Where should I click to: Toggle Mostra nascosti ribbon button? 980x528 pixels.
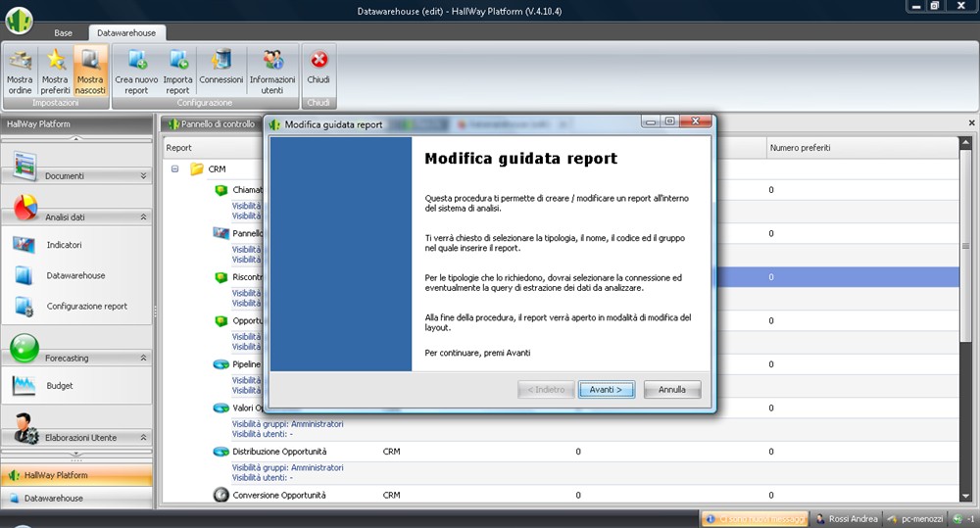[90, 71]
